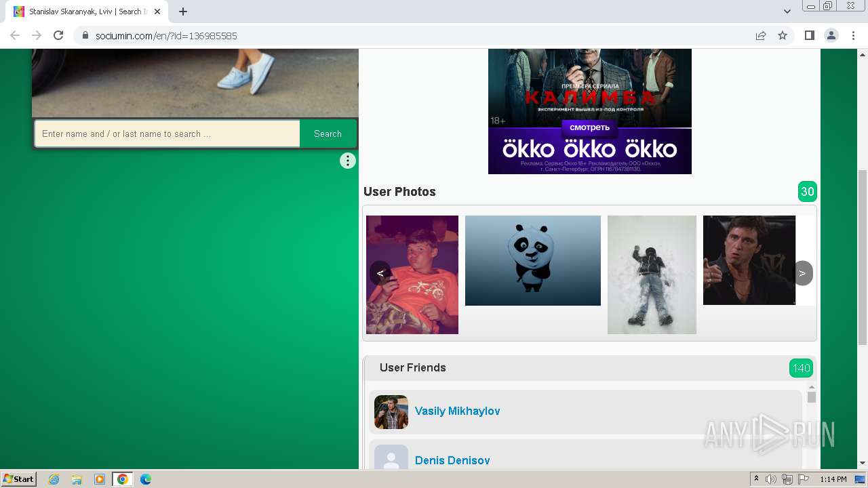Open the photo of person lying in snow
The height and width of the screenshot is (488, 868).
pos(652,274)
